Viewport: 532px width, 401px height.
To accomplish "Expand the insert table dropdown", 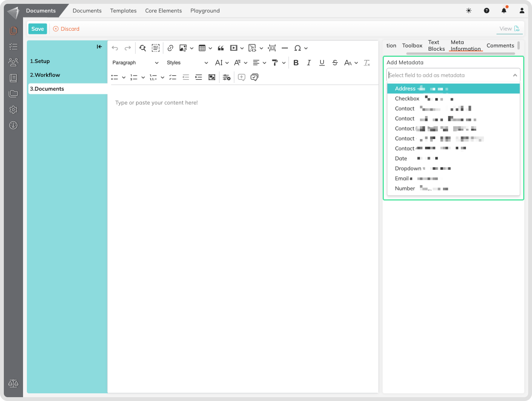I will tap(210, 48).
